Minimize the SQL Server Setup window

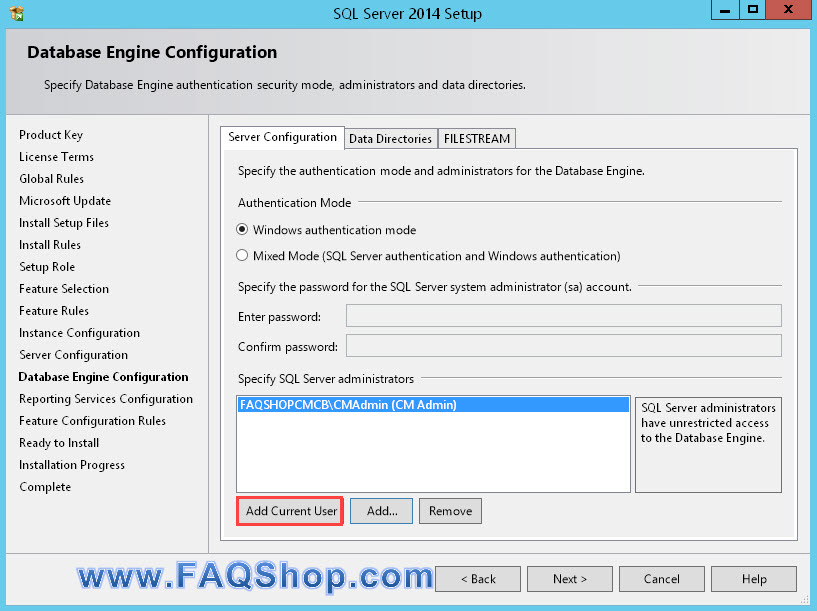725,10
